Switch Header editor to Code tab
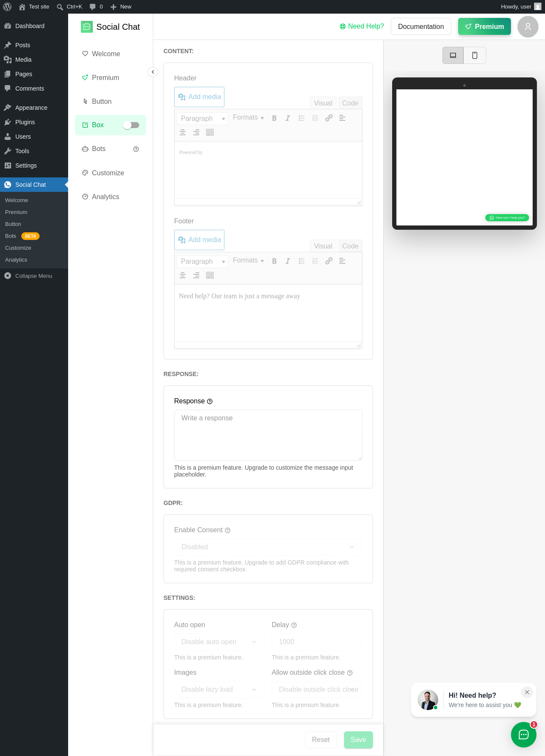This screenshot has width=545, height=756. pyautogui.click(x=350, y=103)
